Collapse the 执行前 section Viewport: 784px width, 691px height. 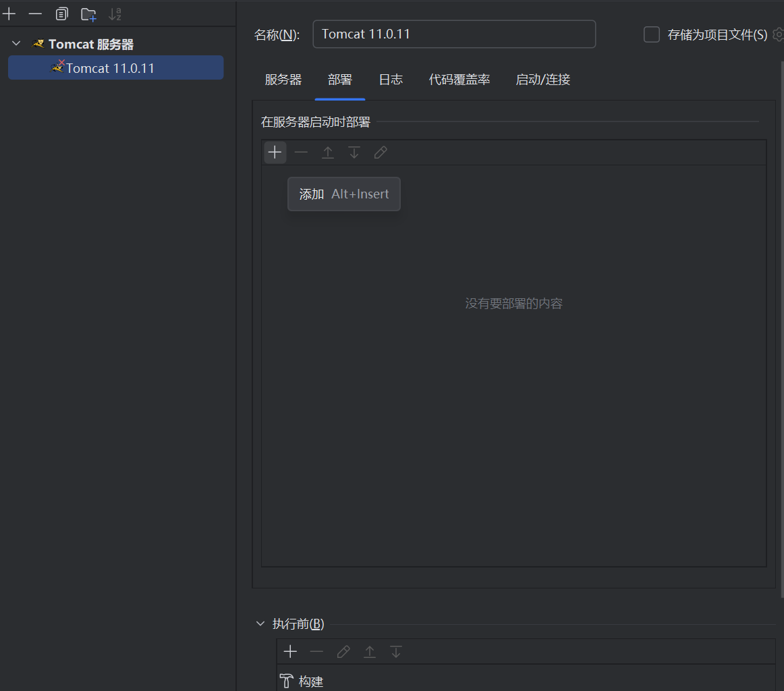point(260,624)
